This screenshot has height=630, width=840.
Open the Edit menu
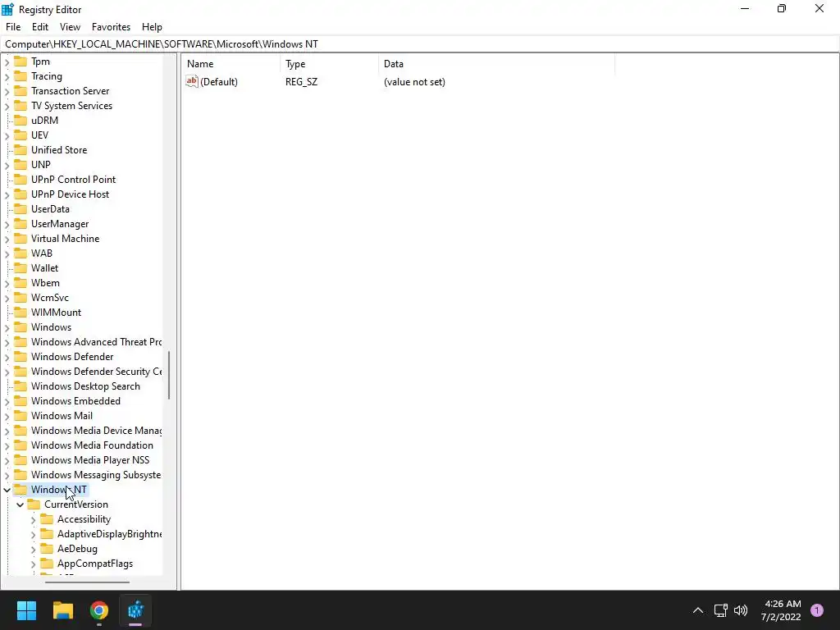click(x=39, y=27)
